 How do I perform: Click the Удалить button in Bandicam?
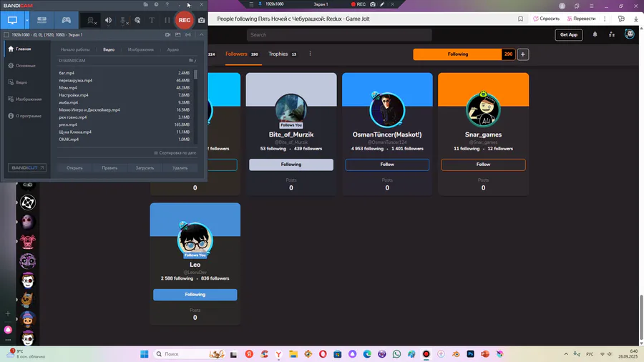coord(180,168)
